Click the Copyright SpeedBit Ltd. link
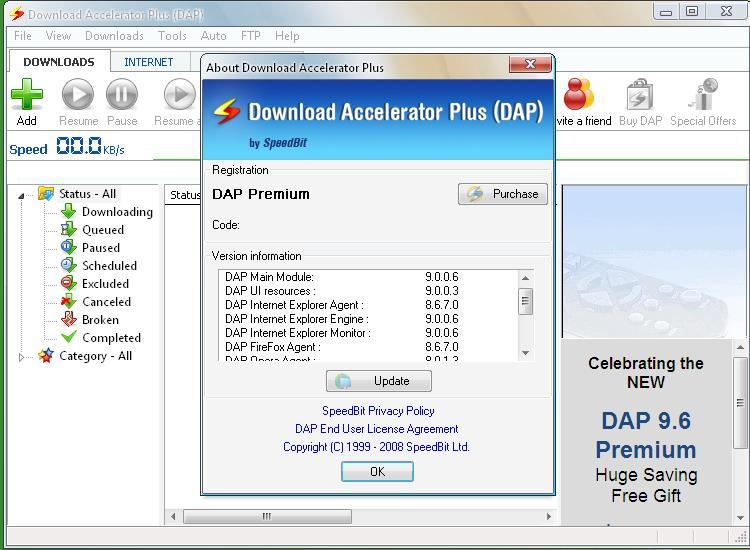The height and width of the screenshot is (550, 750). (x=376, y=447)
